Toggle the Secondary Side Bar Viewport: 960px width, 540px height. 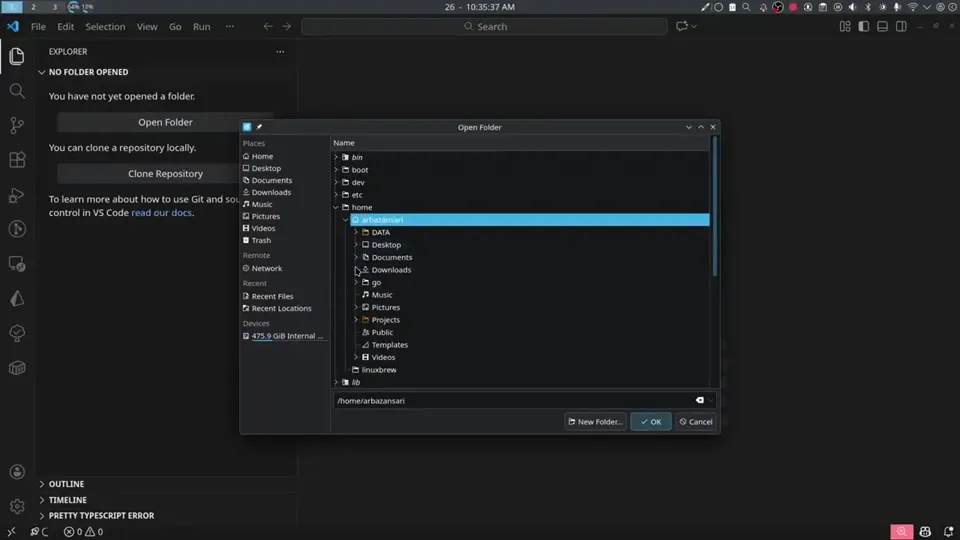[901, 26]
